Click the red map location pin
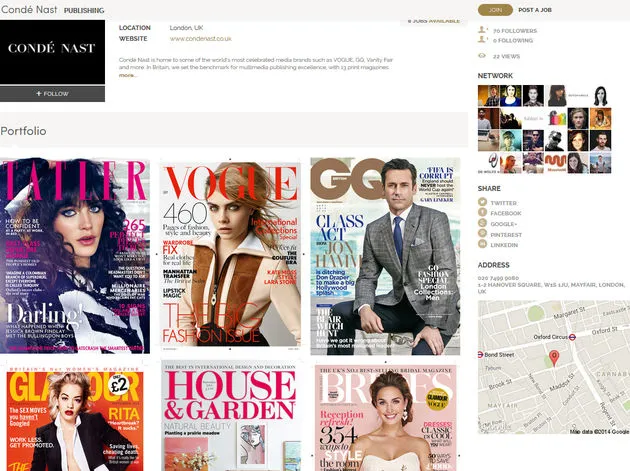630x471 pixels. (x=554, y=358)
